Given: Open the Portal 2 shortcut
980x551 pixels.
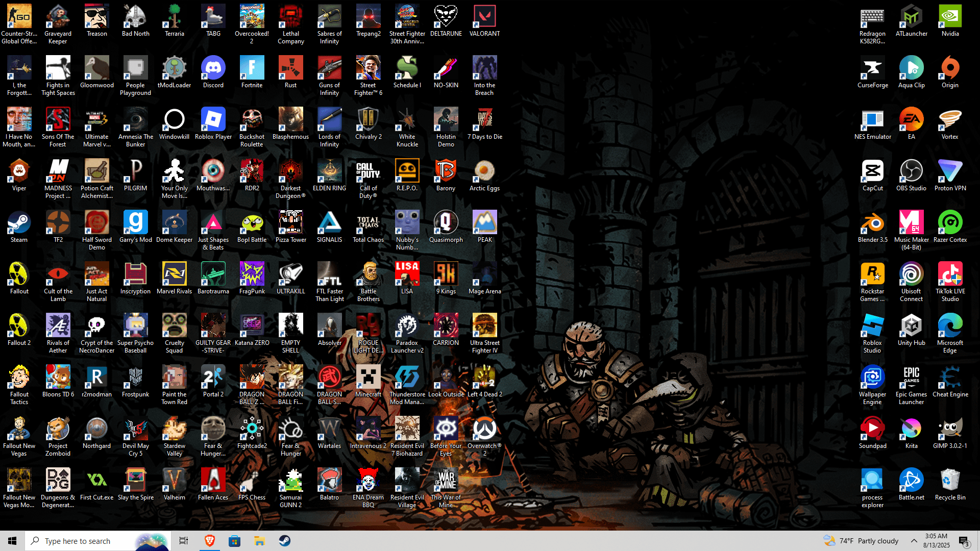Looking at the screenshot, I should pos(213,382).
